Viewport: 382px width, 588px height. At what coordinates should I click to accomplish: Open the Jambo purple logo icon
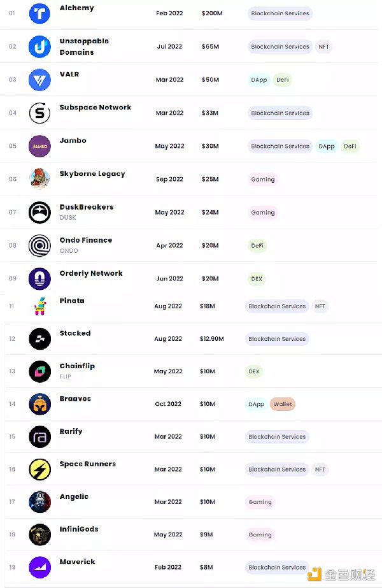coord(39,146)
